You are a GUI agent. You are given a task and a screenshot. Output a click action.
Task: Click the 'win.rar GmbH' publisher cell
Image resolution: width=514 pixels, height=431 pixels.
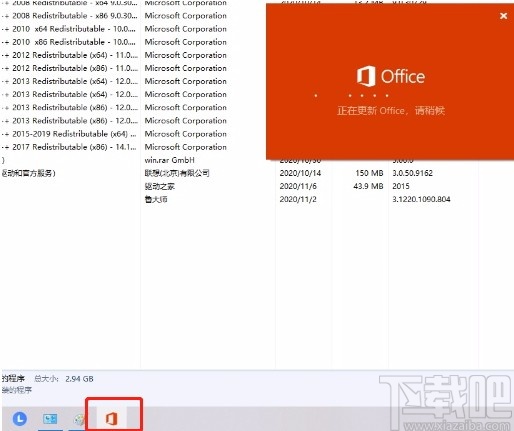coord(169,160)
